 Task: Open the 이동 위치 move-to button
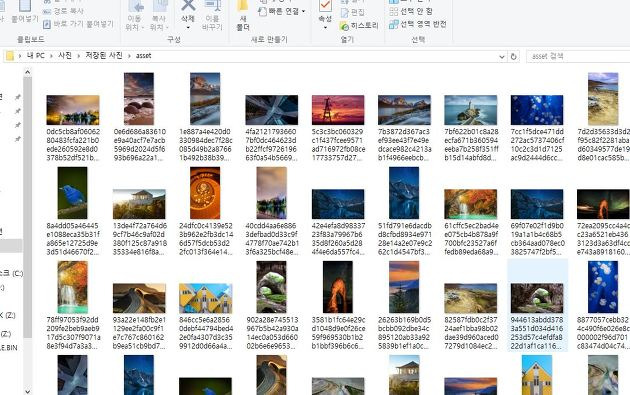pyautogui.click(x=135, y=16)
